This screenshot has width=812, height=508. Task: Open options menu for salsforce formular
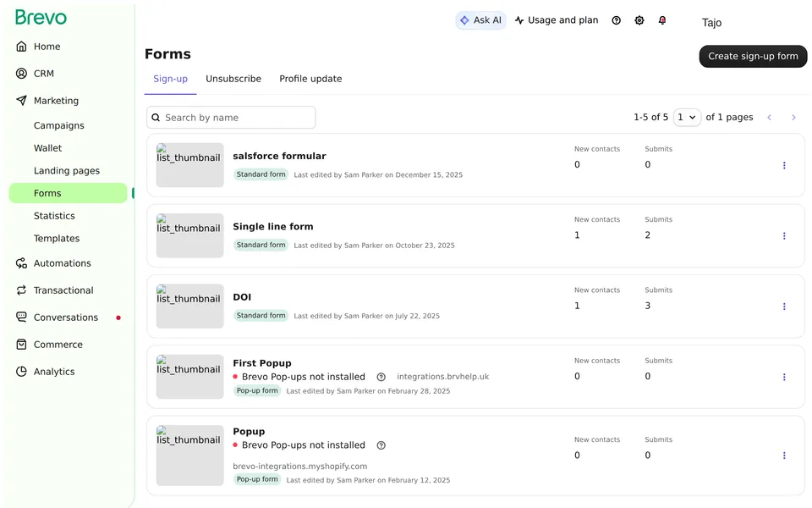click(784, 165)
